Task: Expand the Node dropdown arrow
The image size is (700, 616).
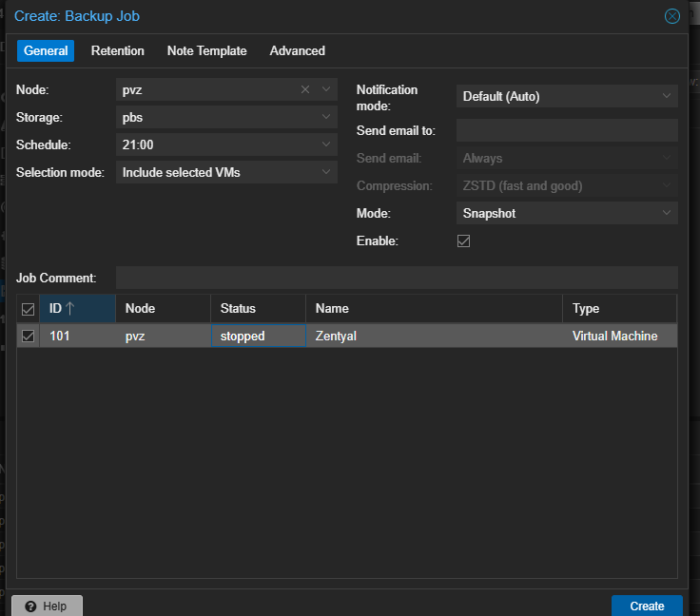Action: point(326,90)
